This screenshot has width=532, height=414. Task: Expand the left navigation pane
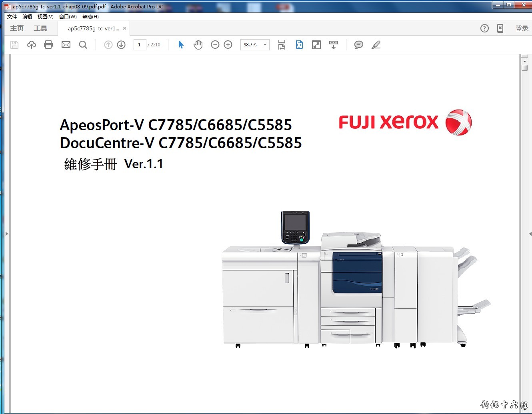point(6,234)
